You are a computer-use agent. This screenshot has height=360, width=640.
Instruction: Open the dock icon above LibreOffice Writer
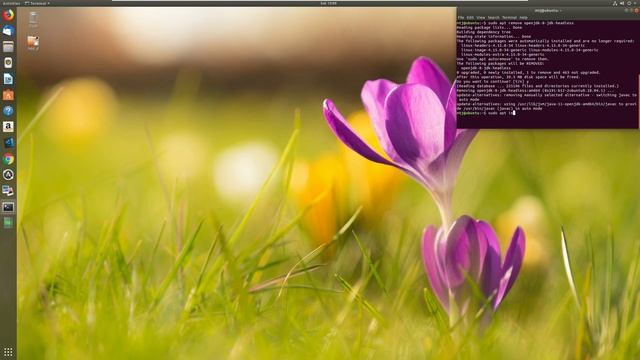tap(8, 62)
